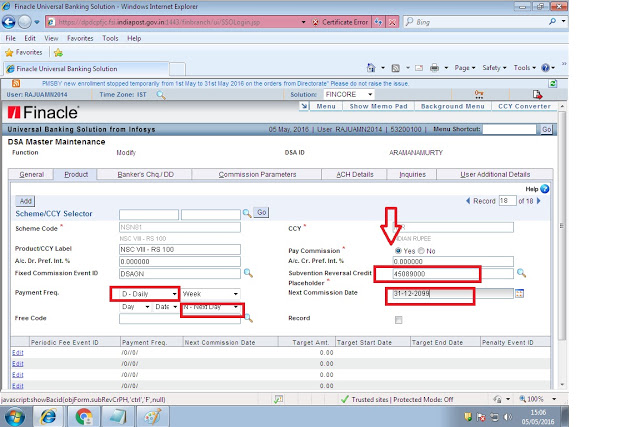Click Subvention Reversal Credit search magnifier
Screen dimensions: 640x427
[521, 273]
